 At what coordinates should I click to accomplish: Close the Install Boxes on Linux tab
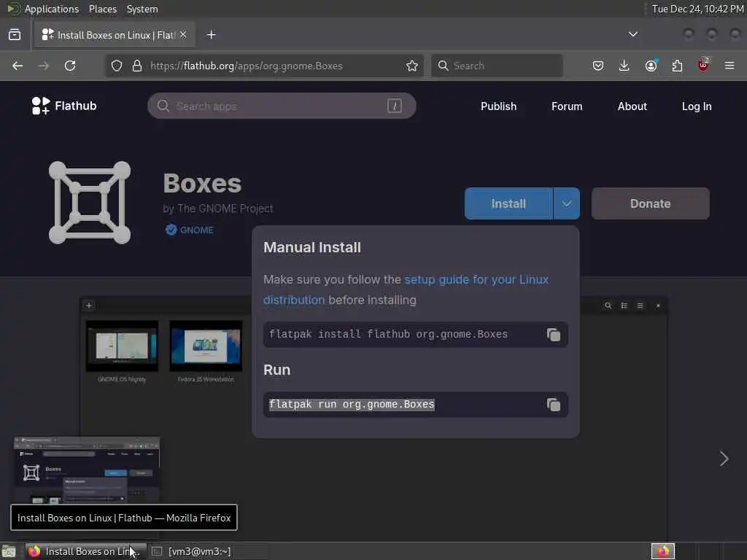pos(183,35)
